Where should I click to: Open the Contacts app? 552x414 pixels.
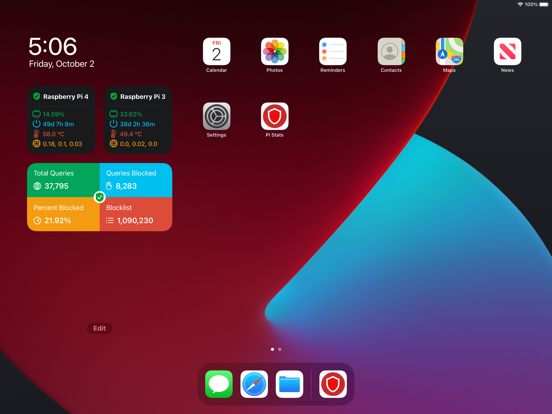point(391,51)
